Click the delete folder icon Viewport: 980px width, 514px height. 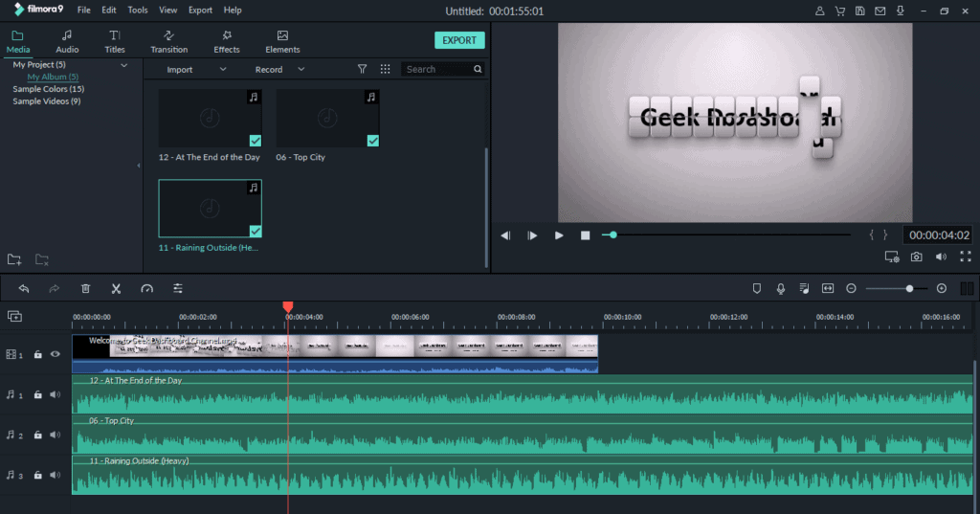(x=42, y=259)
